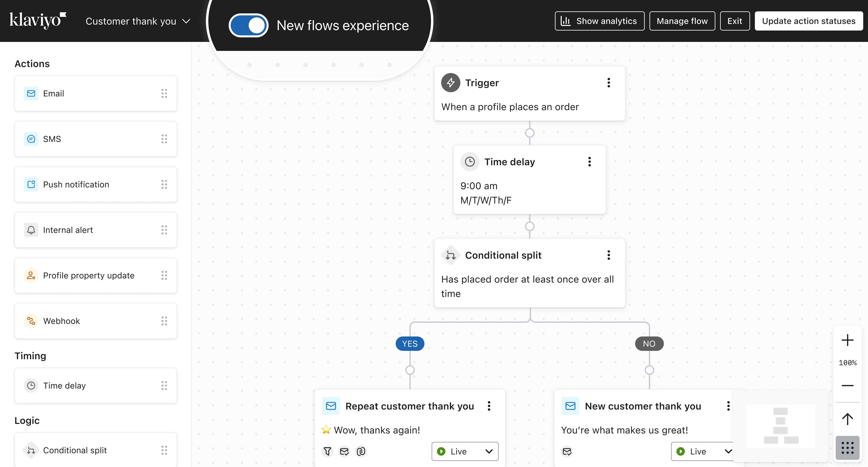Open the Repeat customer thank you status dropdown

[465, 451]
